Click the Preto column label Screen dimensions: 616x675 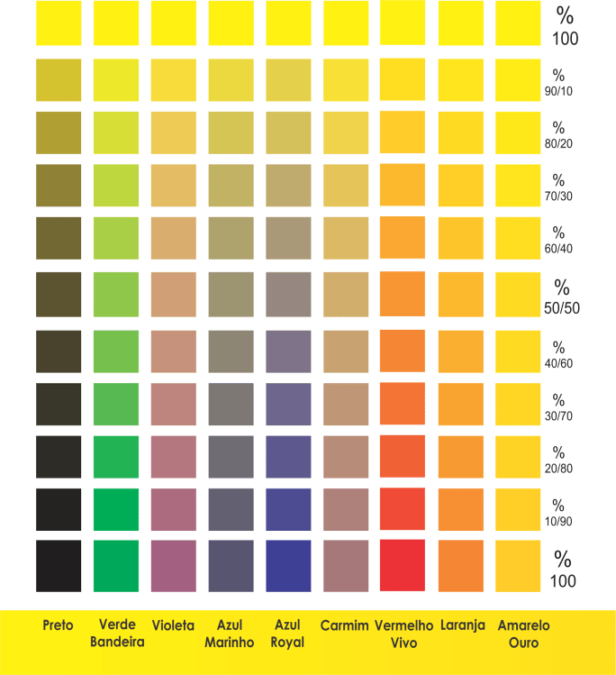point(59,625)
